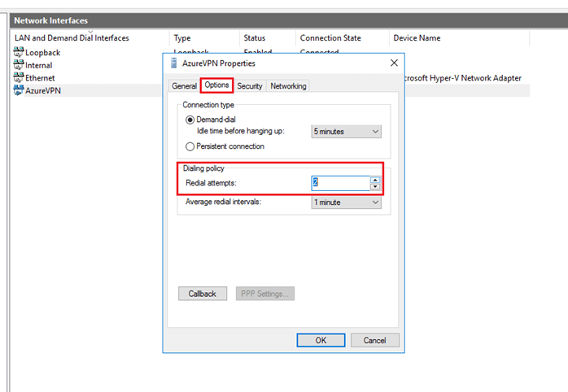This screenshot has height=392, width=568.
Task: Select the Loopback row name
Action: click(43, 53)
